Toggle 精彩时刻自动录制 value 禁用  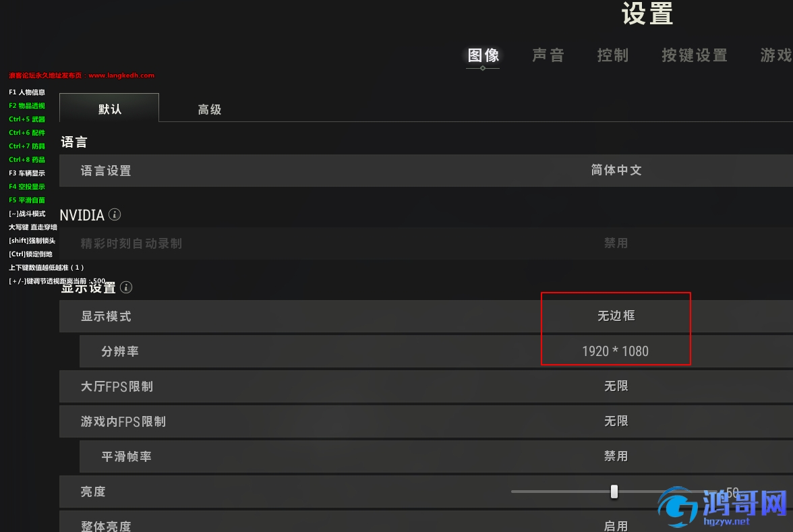616,243
